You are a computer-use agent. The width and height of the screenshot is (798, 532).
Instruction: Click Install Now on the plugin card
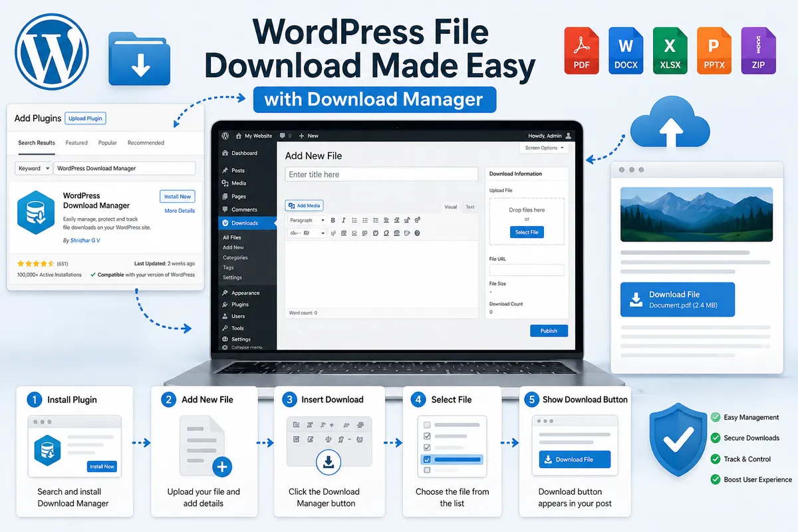[178, 196]
